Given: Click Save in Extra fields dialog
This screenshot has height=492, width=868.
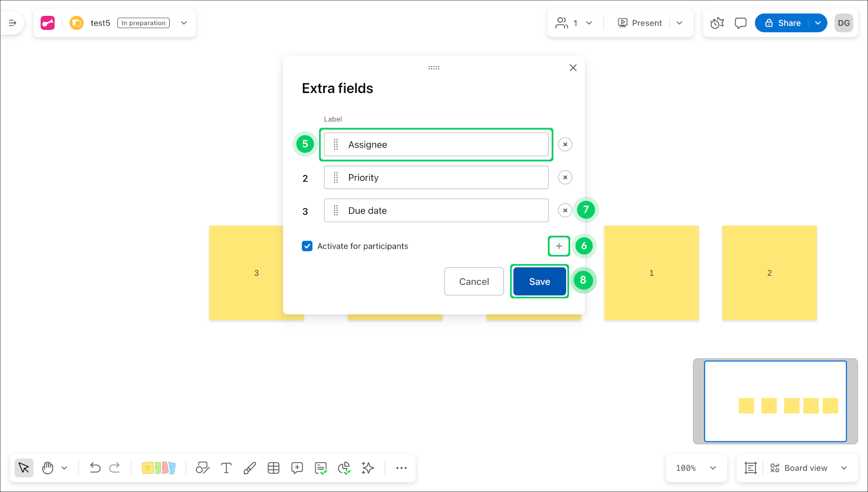Looking at the screenshot, I should [539, 281].
